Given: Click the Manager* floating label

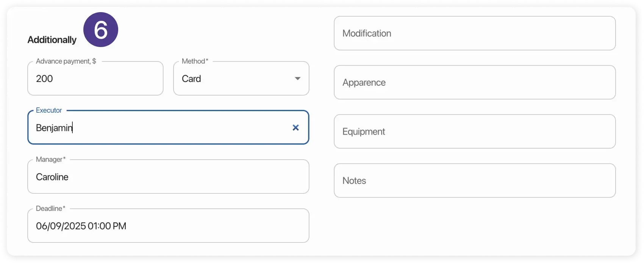Looking at the screenshot, I should coord(50,159).
